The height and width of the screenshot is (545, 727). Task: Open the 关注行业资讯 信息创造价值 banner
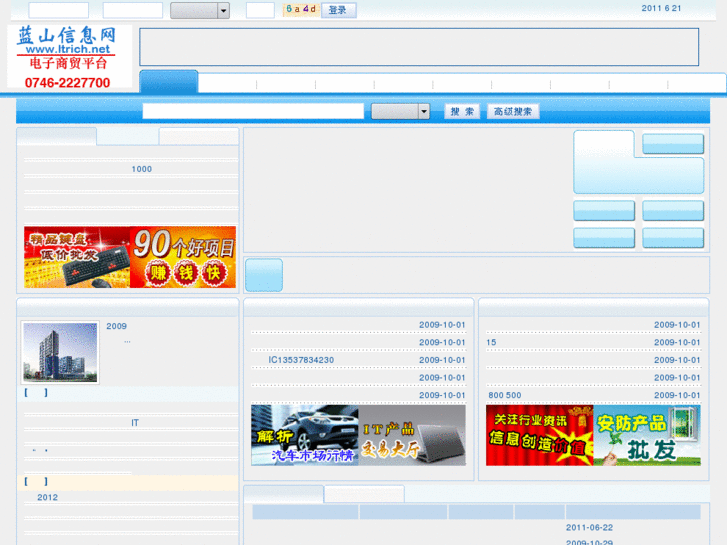coord(540,435)
